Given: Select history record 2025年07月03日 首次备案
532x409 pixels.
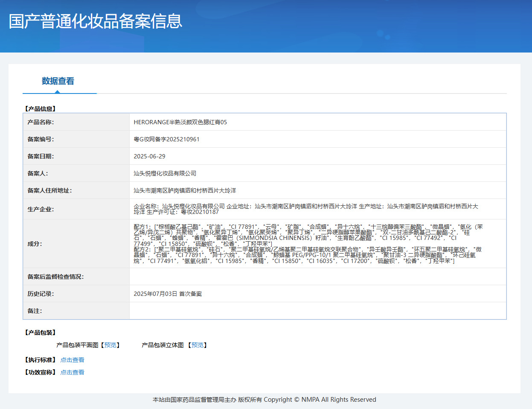Looking at the screenshot, I should (x=168, y=294).
